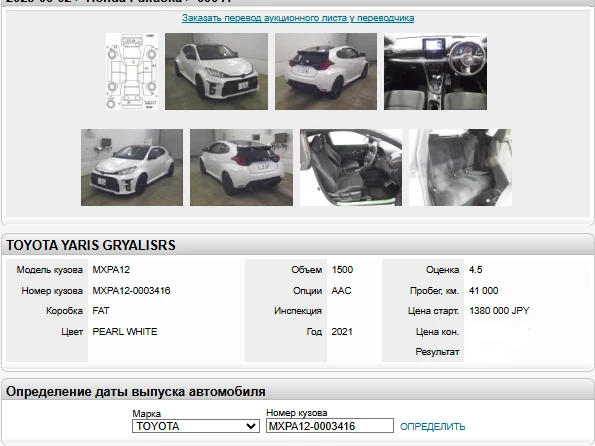Select mileage value 41 000
The image size is (595, 446).
click(x=483, y=291)
